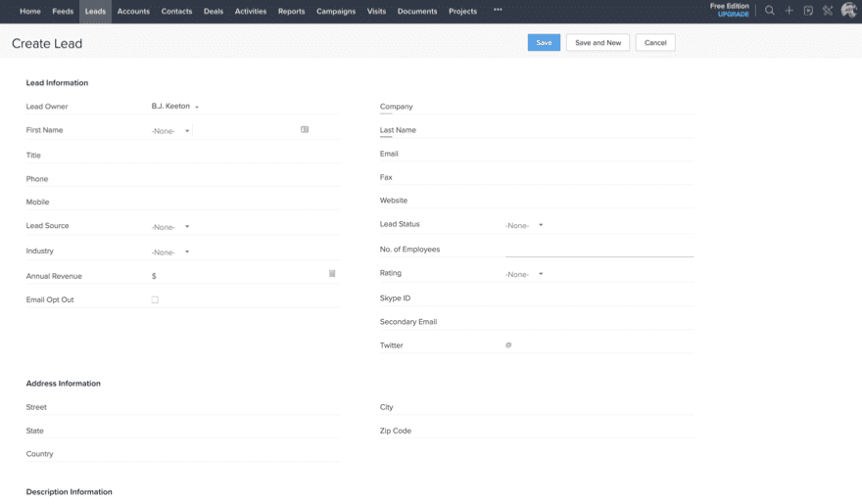The image size is (862, 504).
Task: Switch to the Campaigns tab
Action: pyautogui.click(x=336, y=12)
